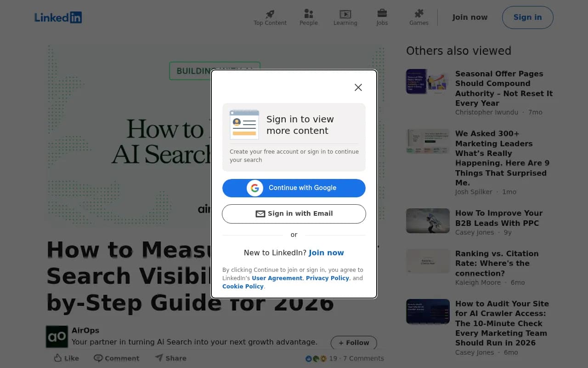Image resolution: width=588 pixels, height=368 pixels.
Task: Open the Learning nav icon
Action: coord(345,14)
